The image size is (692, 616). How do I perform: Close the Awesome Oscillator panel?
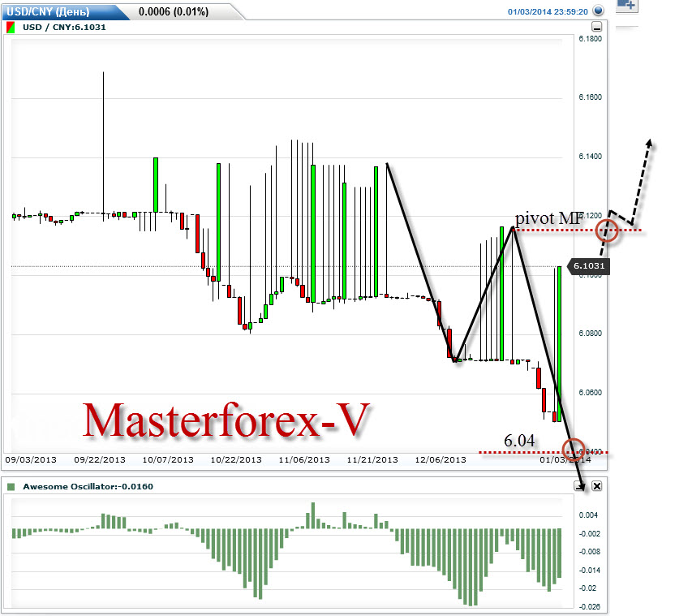click(x=596, y=486)
